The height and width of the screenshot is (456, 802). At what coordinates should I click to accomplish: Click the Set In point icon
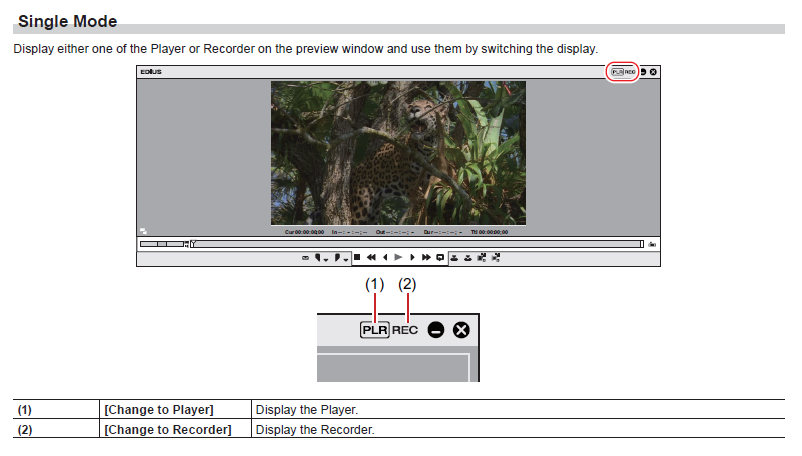tap(319, 258)
